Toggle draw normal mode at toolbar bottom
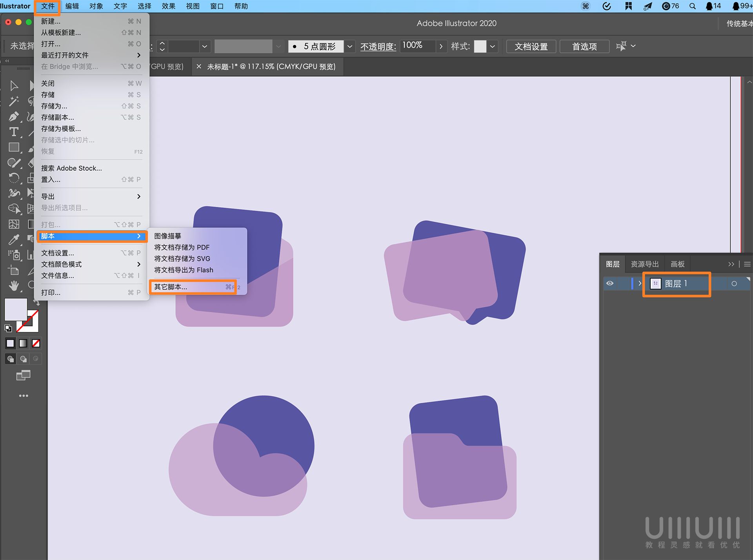This screenshot has width=753, height=560. (10, 359)
